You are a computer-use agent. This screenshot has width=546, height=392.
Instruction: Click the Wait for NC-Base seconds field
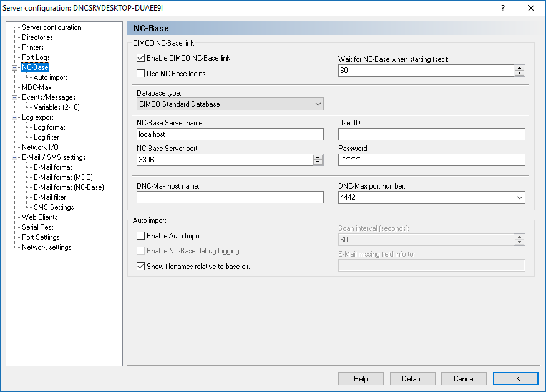click(427, 71)
